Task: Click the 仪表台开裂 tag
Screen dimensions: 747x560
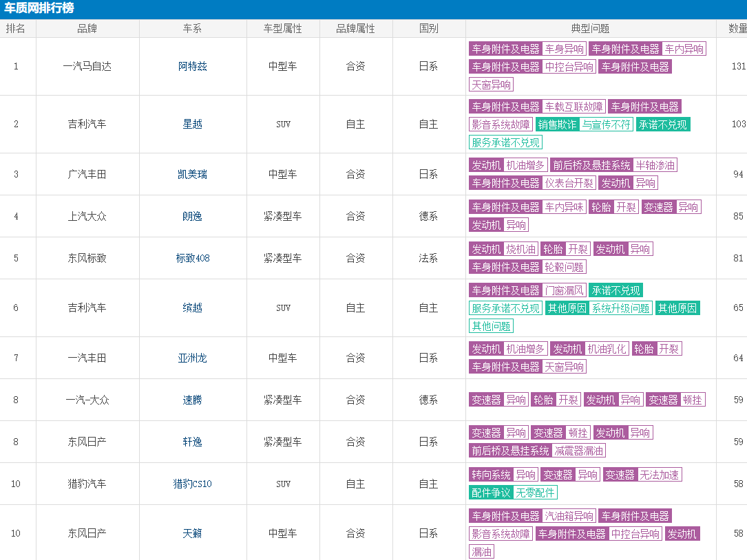Action: pos(569,183)
